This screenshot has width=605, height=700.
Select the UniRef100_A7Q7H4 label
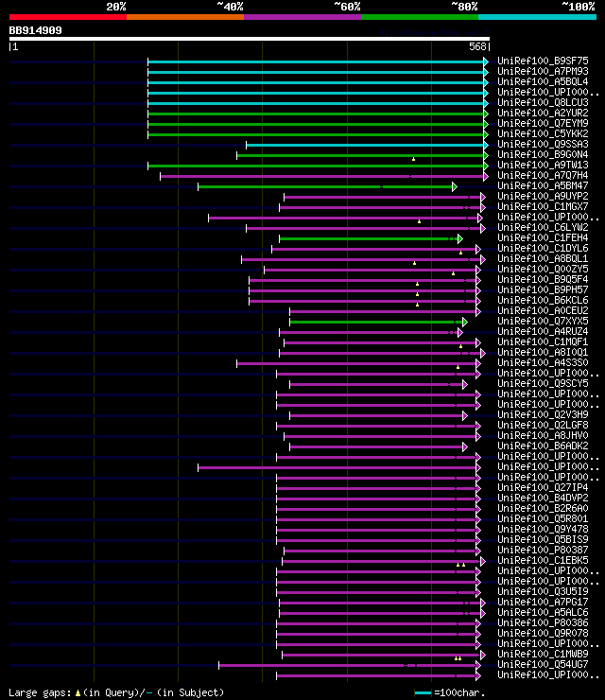pyautogui.click(x=543, y=175)
